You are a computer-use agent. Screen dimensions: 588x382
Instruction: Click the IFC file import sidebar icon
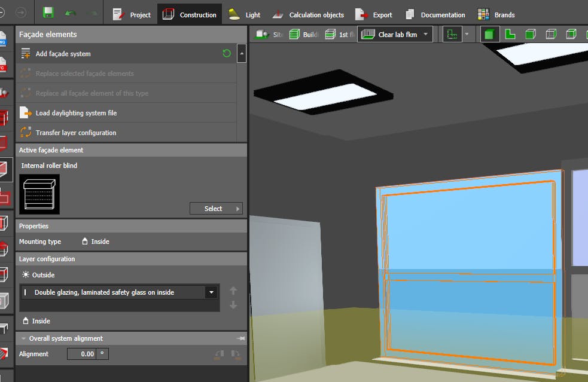(x=3, y=65)
